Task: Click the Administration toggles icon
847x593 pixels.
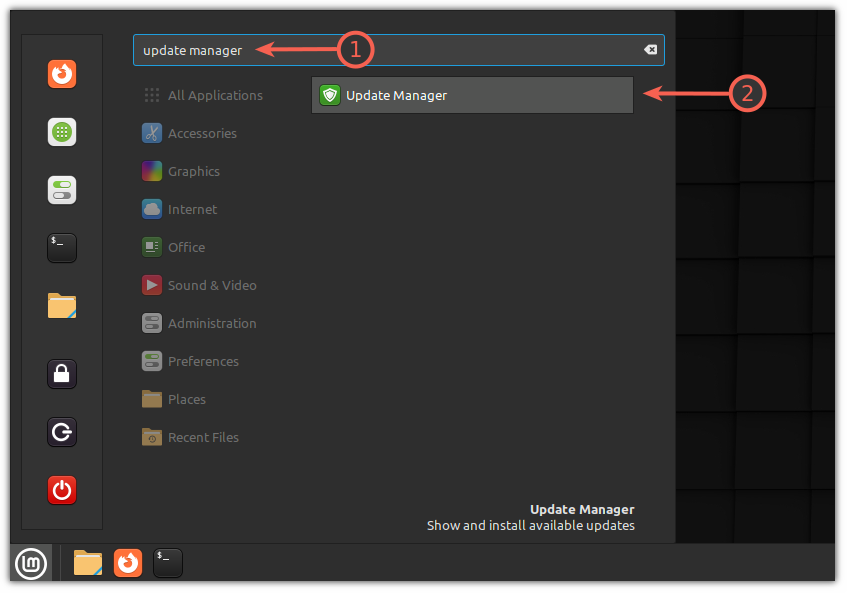Action: point(152,324)
